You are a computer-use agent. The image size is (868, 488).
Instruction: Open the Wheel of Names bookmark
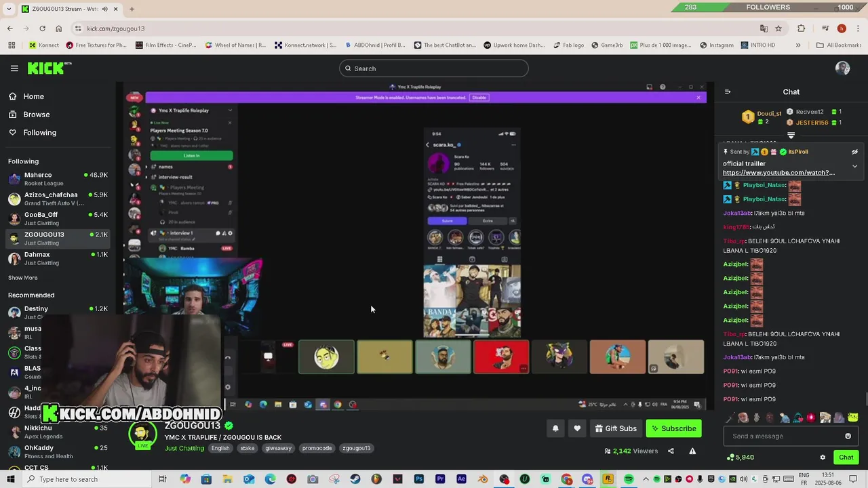235,45
